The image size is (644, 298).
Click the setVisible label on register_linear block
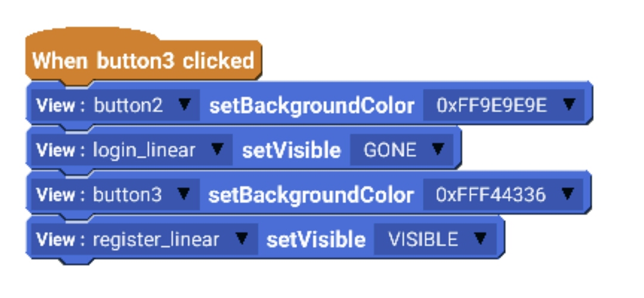[316, 240]
